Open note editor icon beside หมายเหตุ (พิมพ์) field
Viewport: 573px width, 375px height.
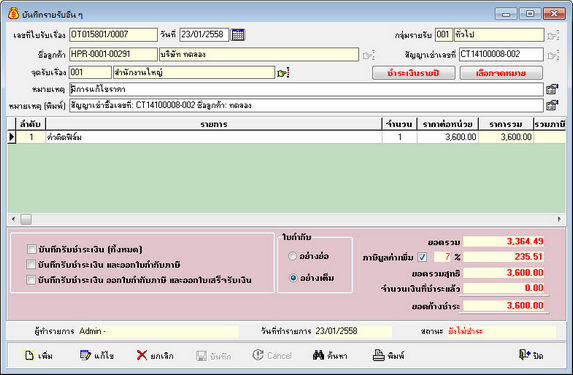tap(552, 106)
